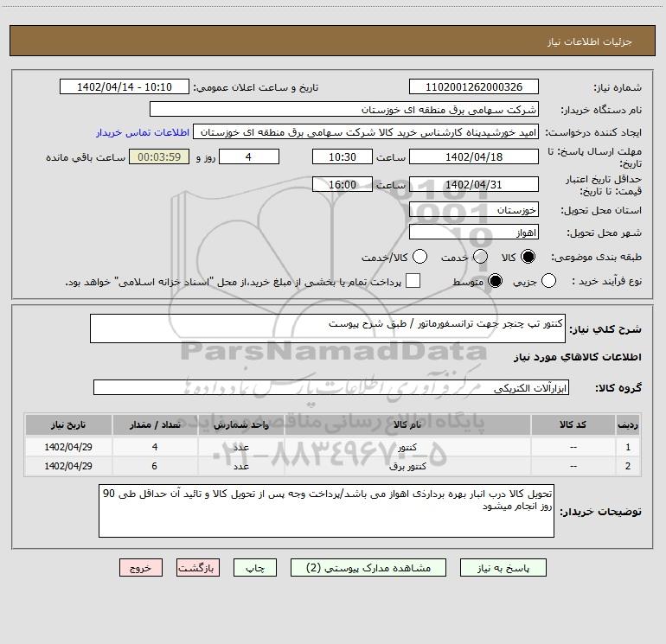The image size is (666, 644).
Task: Click the پاسخ به نیاز button
Action: [503, 568]
